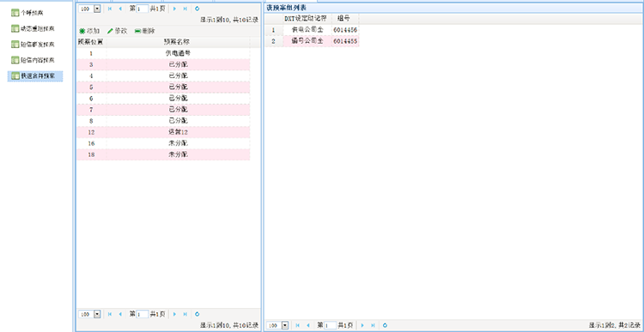
Task: Click the top-left pager page number field
Action: click(142, 9)
